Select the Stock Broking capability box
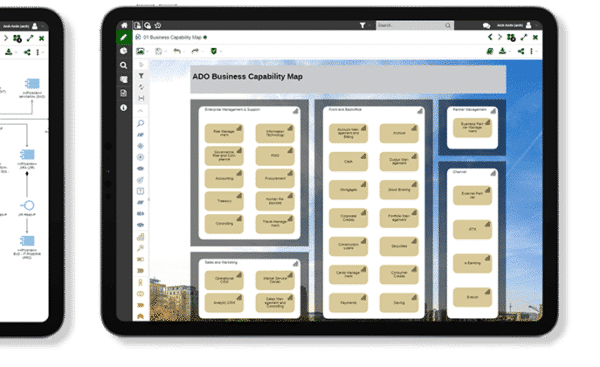 point(399,190)
